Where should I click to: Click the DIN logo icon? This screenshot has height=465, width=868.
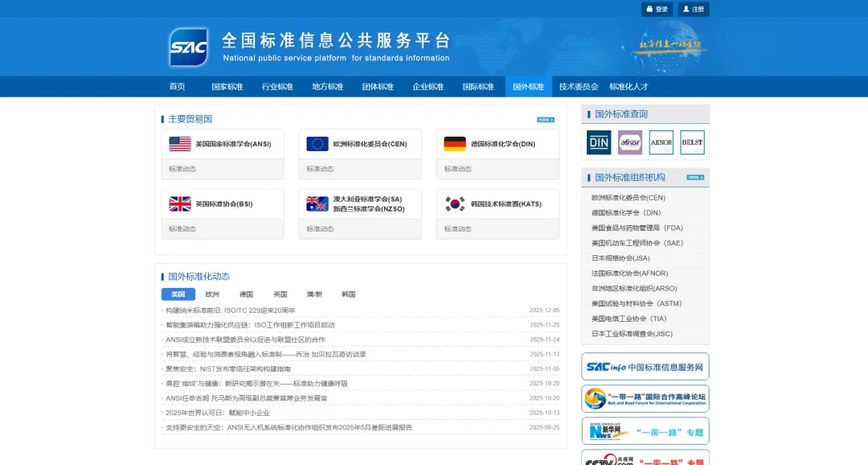click(x=599, y=142)
